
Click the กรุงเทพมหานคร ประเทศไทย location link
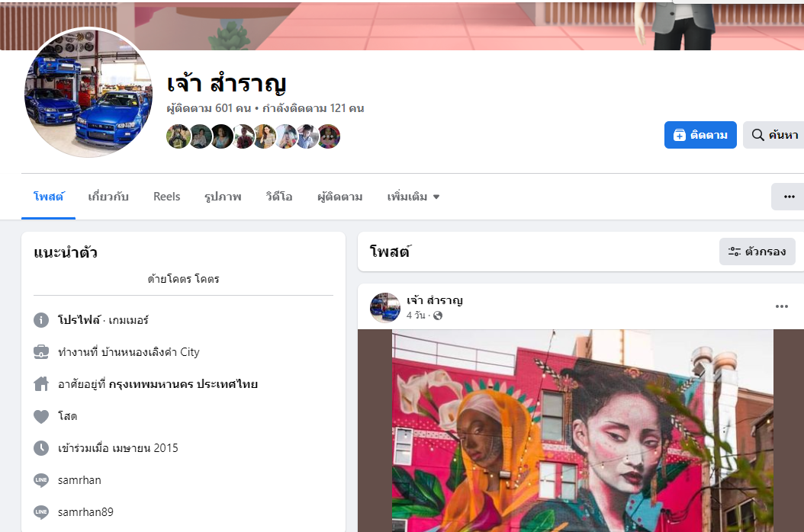pyautogui.click(x=183, y=384)
